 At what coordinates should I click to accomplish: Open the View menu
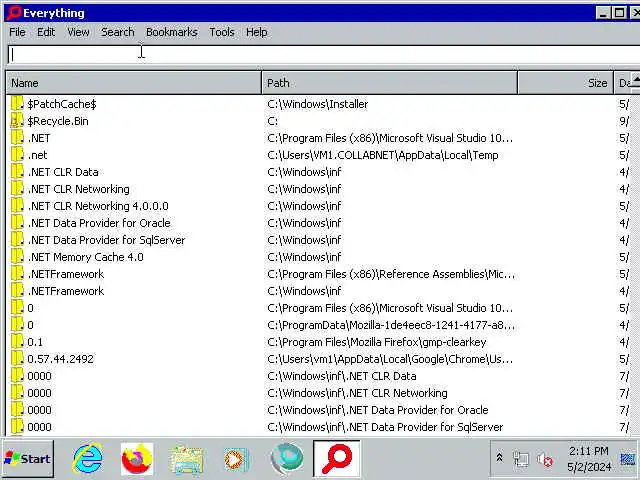[78, 32]
